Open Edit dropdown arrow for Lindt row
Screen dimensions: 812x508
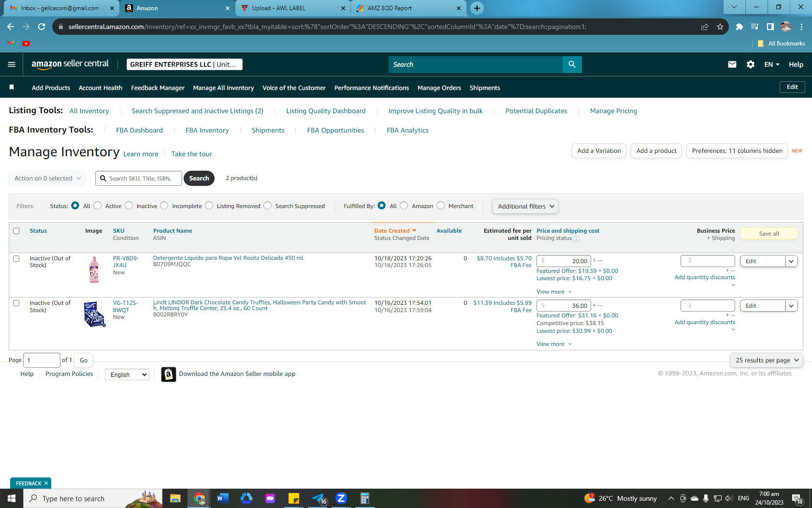791,306
